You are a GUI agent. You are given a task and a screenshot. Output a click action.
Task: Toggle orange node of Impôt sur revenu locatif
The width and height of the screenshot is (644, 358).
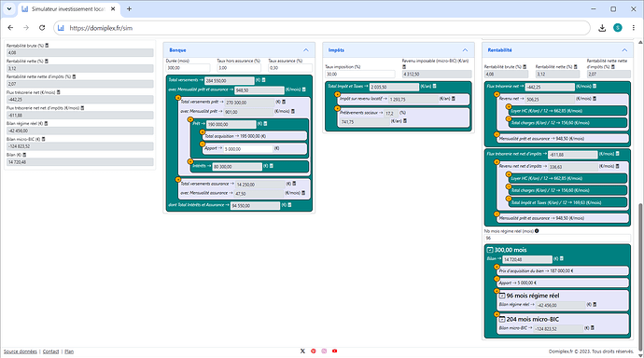(337, 94)
